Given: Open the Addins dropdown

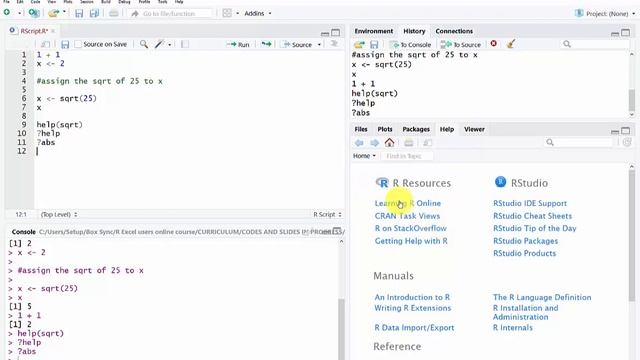Looking at the screenshot, I should tap(258, 13).
